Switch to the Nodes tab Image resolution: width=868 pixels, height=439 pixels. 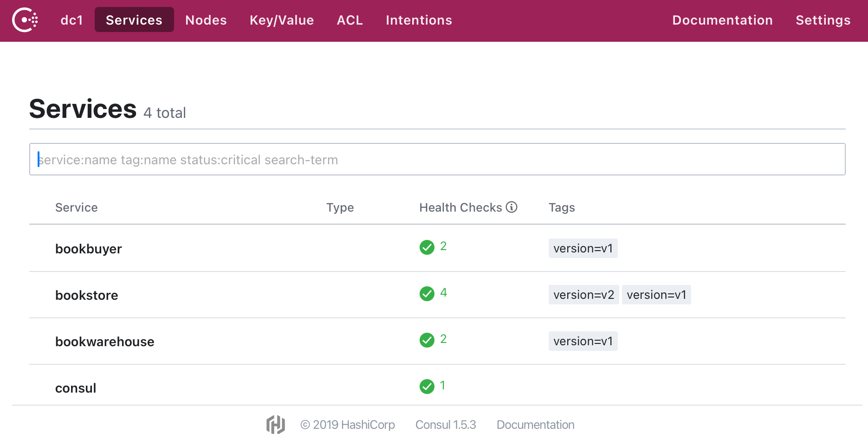click(x=206, y=20)
